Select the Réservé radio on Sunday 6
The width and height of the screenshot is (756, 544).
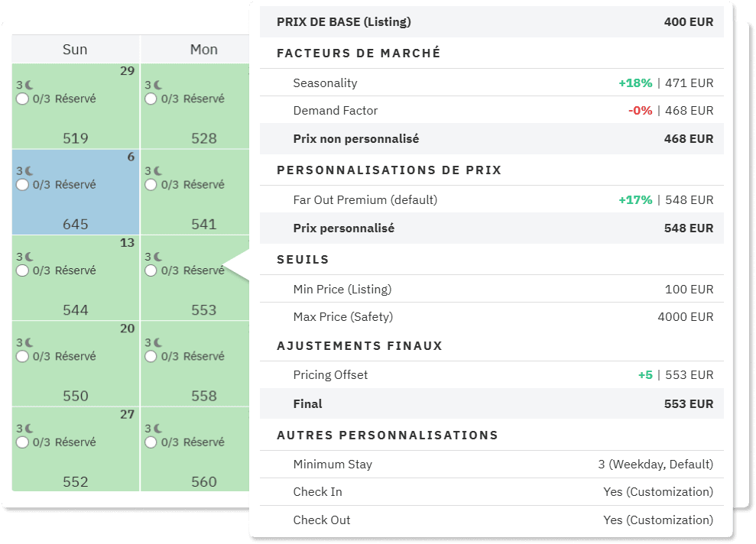[22, 184]
